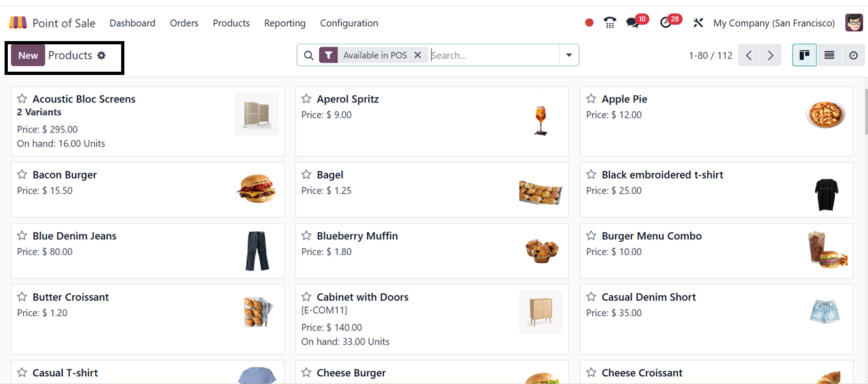Open the My Company (San Francisco) switcher

point(774,23)
